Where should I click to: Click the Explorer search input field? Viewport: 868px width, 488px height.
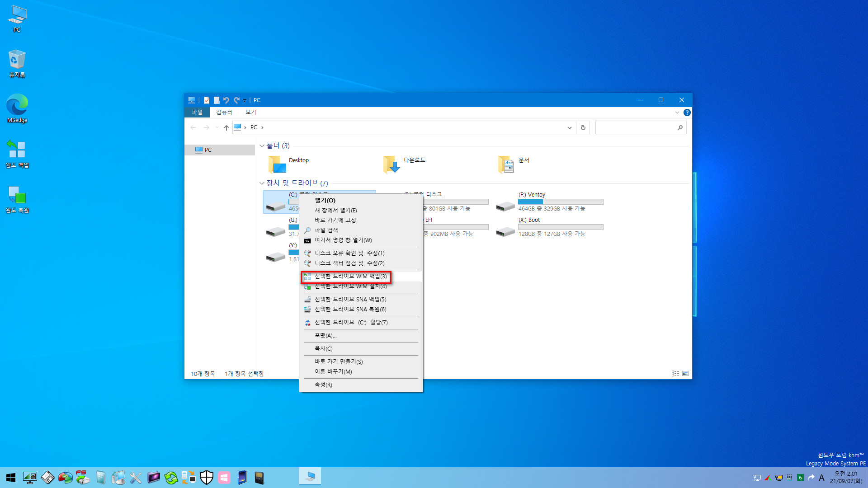click(635, 128)
